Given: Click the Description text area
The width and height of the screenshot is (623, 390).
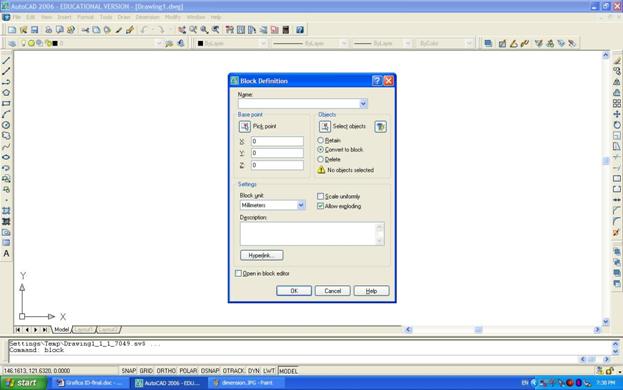Looking at the screenshot, I should click(x=312, y=234).
